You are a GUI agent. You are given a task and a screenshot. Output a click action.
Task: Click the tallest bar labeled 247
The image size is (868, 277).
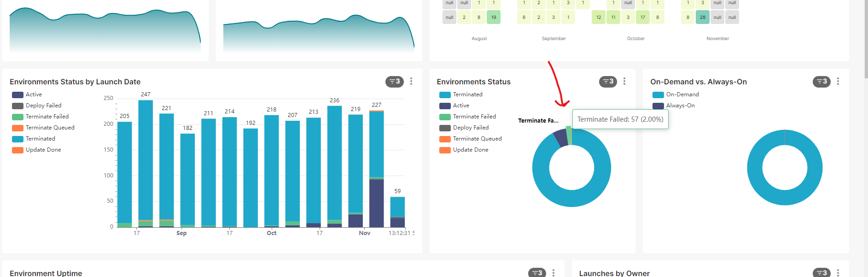tap(146, 161)
